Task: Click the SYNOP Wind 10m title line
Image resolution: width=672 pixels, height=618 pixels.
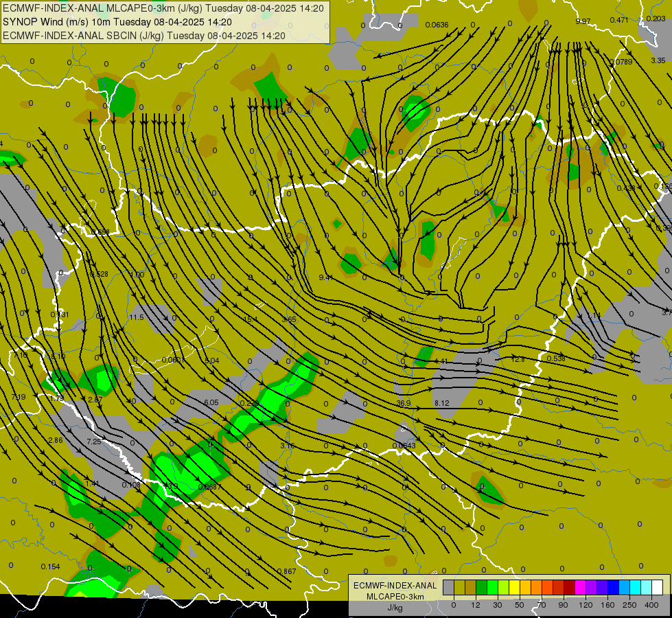Action: click(117, 22)
